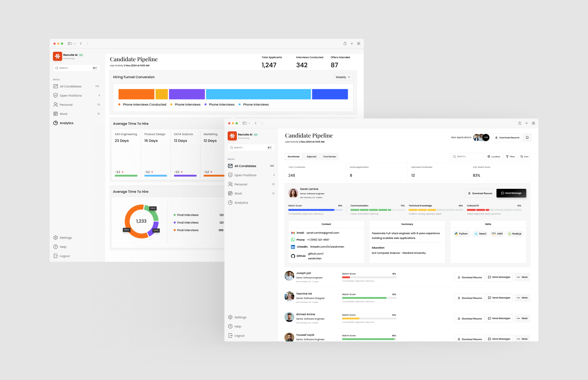
Task: Click the GitHub icon in the Contact card
Action: (x=293, y=256)
